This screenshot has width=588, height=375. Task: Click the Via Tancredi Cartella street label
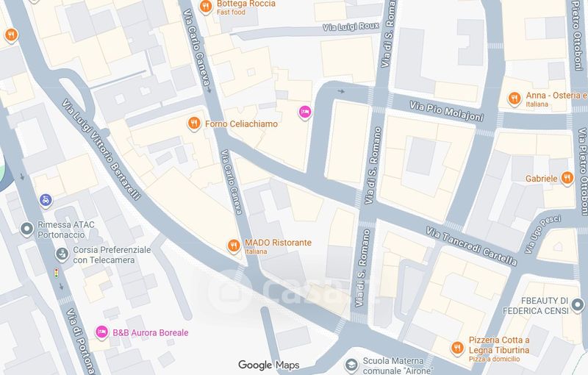click(x=471, y=246)
